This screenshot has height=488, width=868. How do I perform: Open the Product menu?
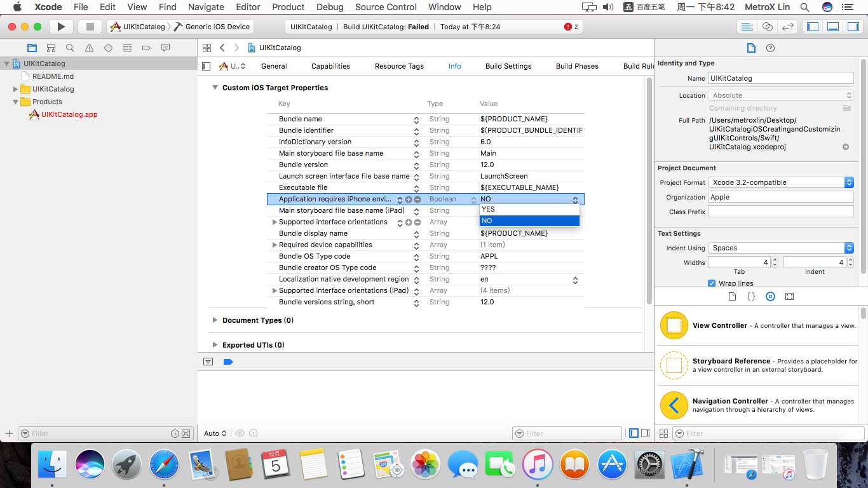(288, 7)
